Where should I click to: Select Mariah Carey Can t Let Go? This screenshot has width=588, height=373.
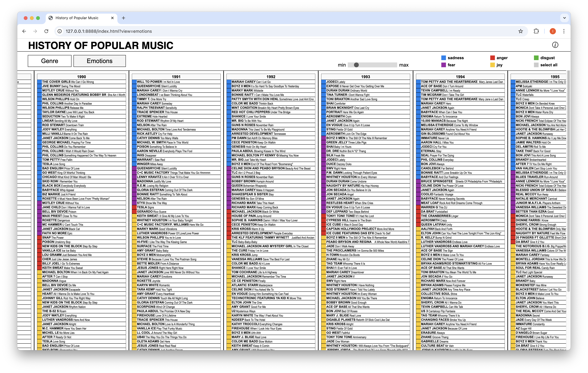point(271,82)
